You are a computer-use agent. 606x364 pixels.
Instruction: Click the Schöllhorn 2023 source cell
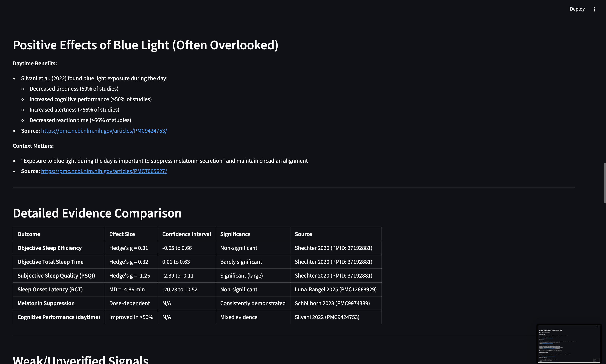point(332,303)
